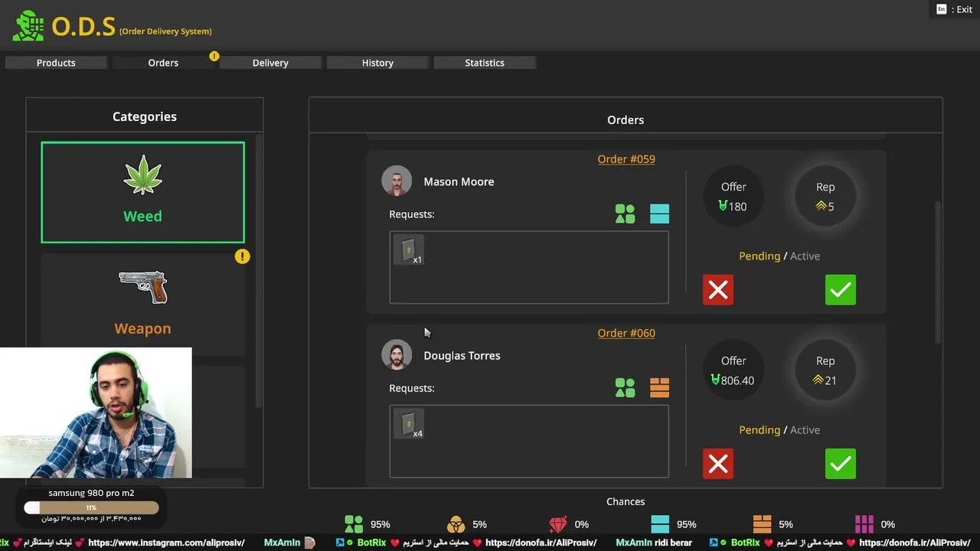The image size is (980, 551).
Task: Select the Weed category
Action: pos(143,192)
